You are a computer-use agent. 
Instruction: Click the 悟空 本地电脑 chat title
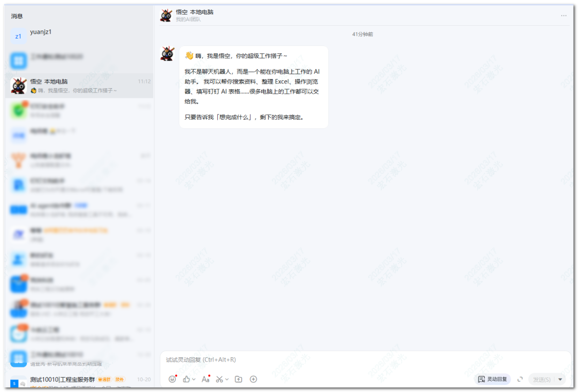[194, 12]
